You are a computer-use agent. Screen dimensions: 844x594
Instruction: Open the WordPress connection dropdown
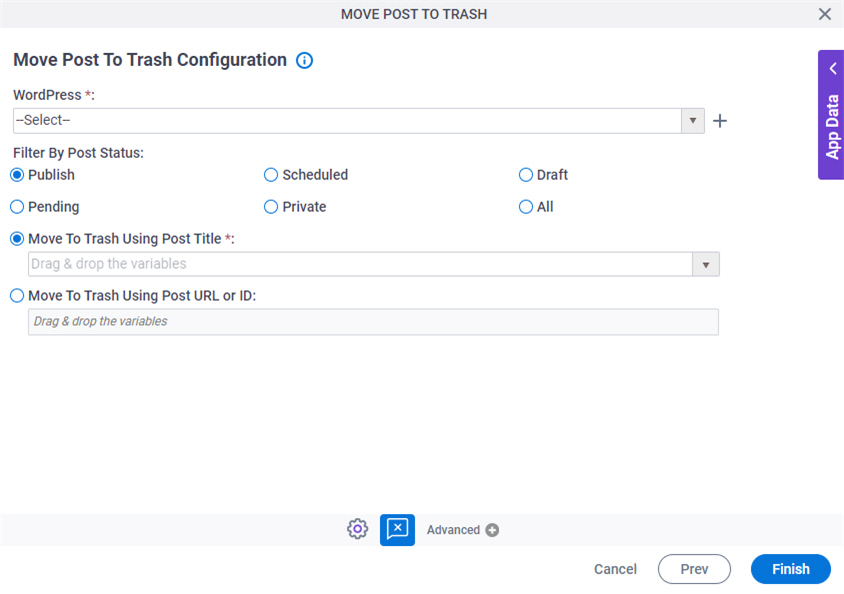(x=692, y=120)
